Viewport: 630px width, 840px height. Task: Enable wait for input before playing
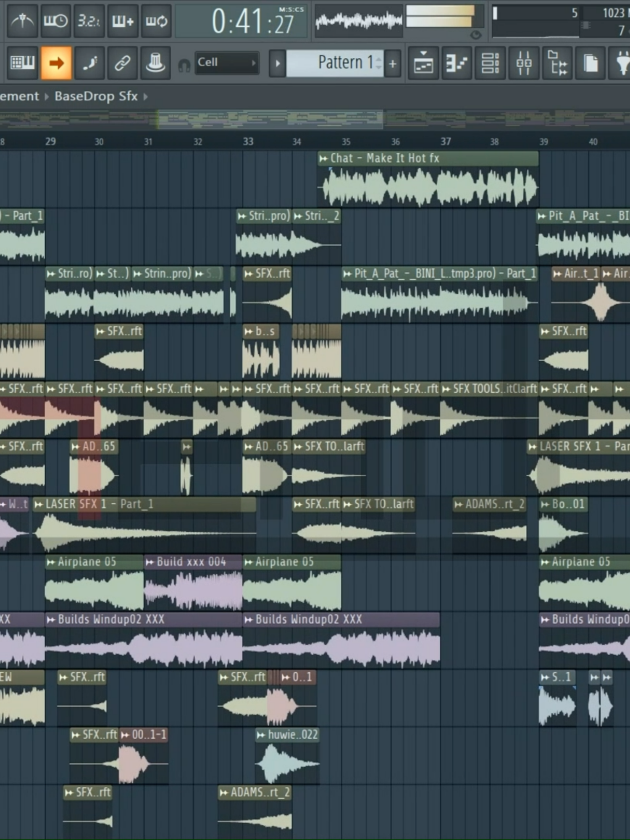tap(55, 20)
